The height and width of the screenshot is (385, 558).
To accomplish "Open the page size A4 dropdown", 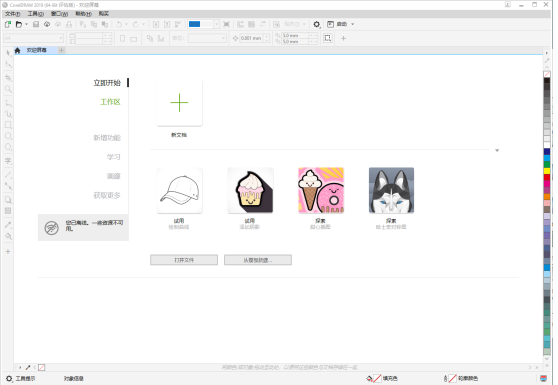I will (33, 38).
